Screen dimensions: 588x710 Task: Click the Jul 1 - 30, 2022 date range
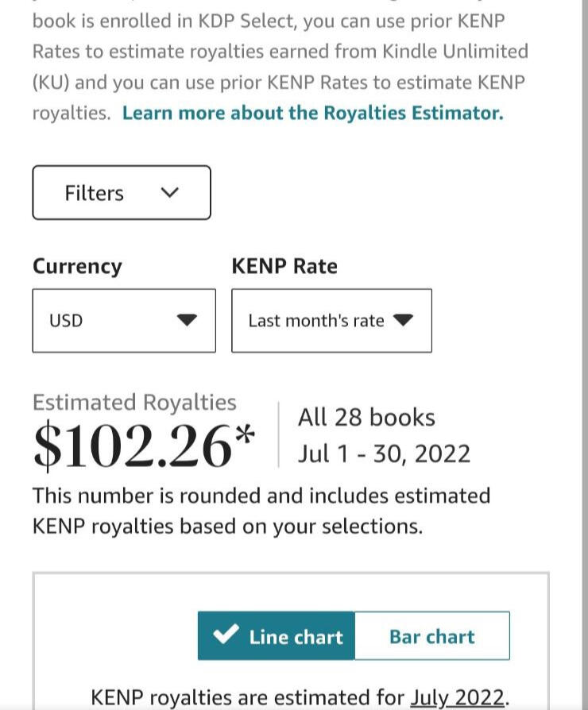(x=384, y=453)
